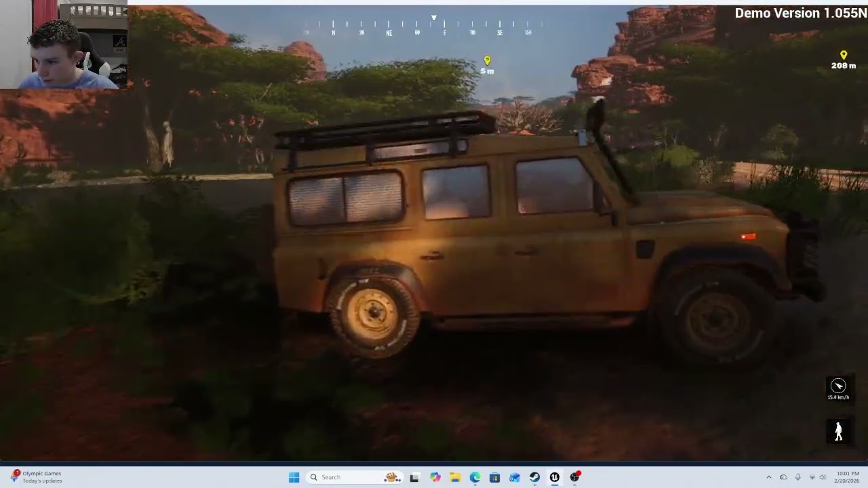Viewport: 868px width, 488px height.
Task: Open the Wi-Fi network settings icon
Action: [812, 477]
